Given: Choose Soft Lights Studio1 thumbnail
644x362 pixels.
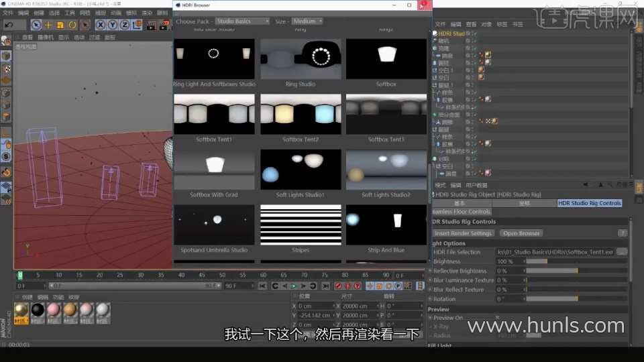Looking at the screenshot, I should point(301,170).
